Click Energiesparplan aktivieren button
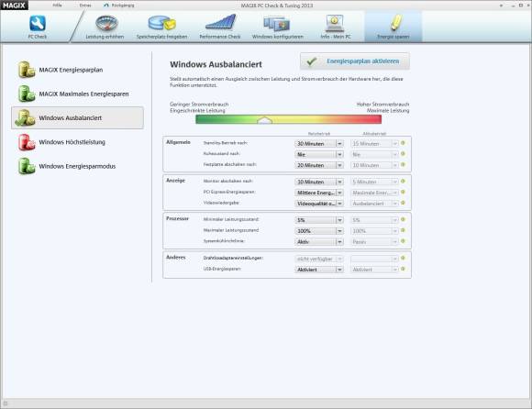Screen dimensions: 532x409 (355, 61)
